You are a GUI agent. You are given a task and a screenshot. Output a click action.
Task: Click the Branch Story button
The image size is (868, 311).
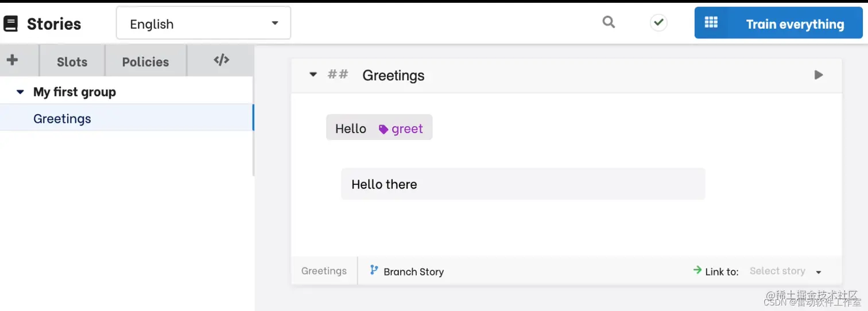406,271
